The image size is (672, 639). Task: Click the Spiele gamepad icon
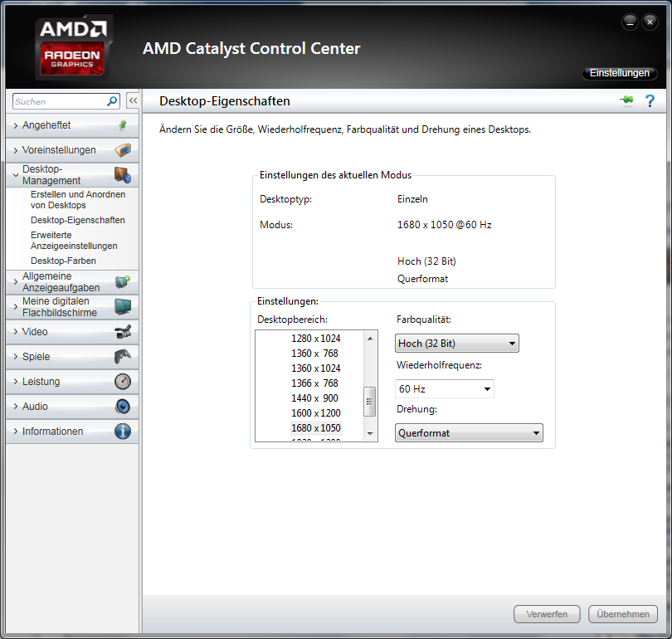click(123, 356)
